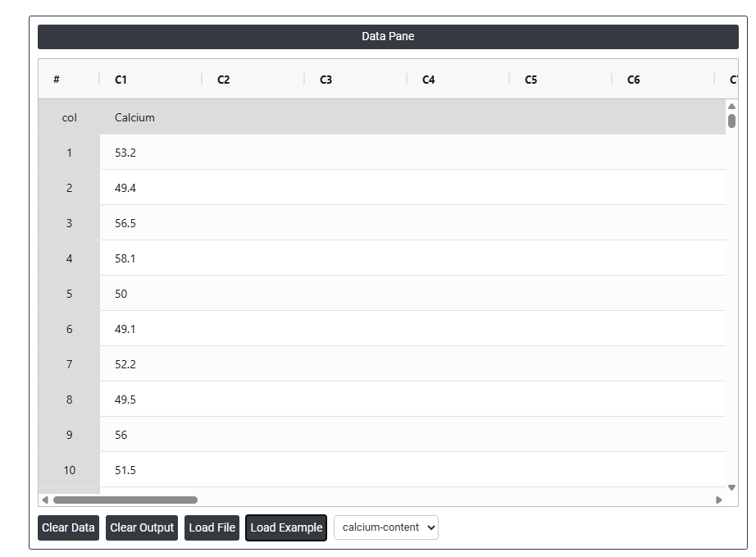Select the cell containing 53.2
Screen dimensions: 756x557
(125, 153)
